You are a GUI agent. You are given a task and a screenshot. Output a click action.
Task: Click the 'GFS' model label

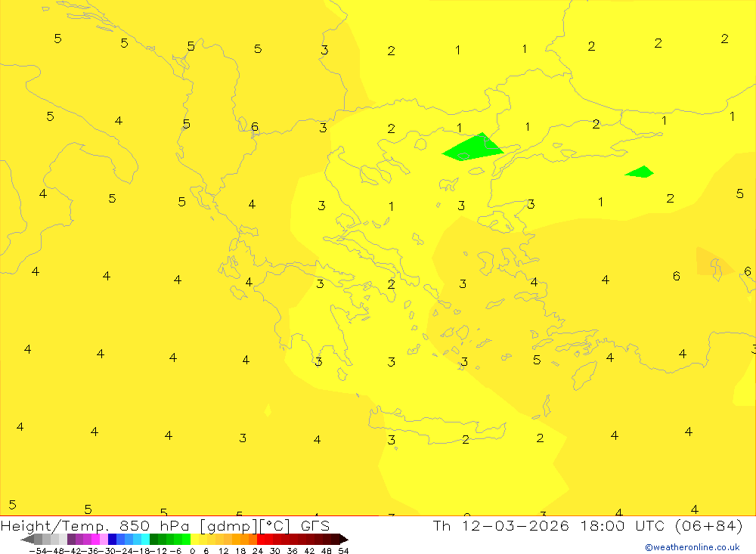point(314,525)
